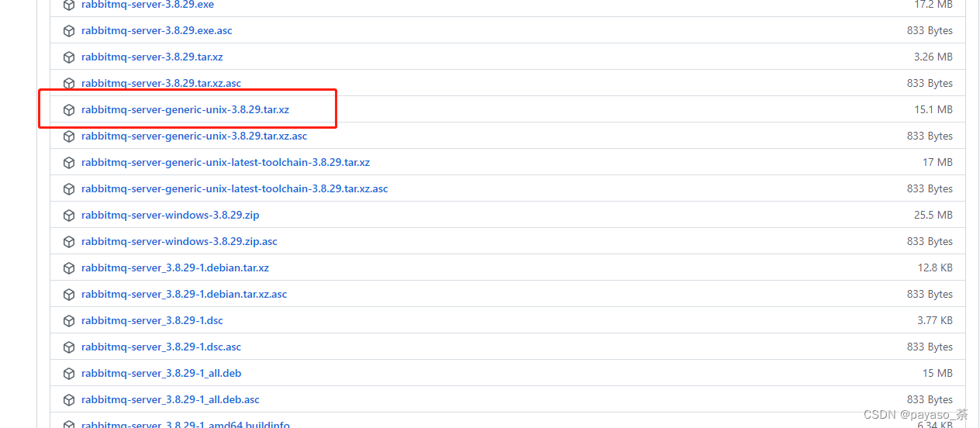Click package icon beside rabbitmq-server-3.8.29.tar.xz
980x428 pixels.
point(69,57)
